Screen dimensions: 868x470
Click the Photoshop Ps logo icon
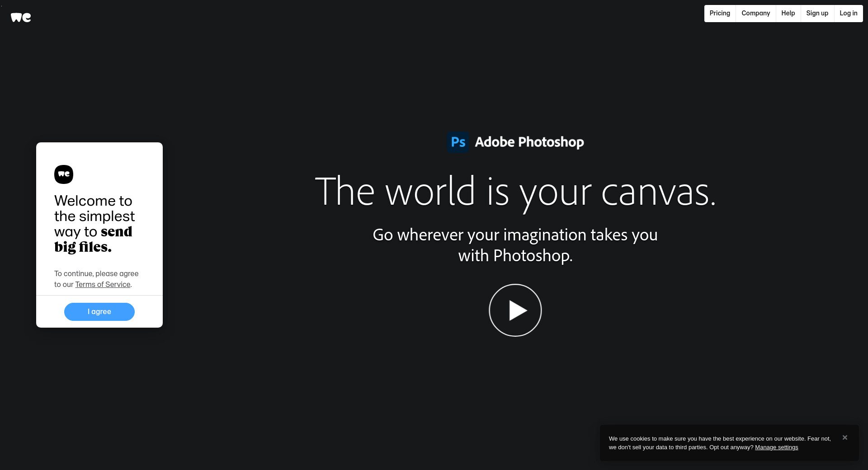click(x=458, y=142)
